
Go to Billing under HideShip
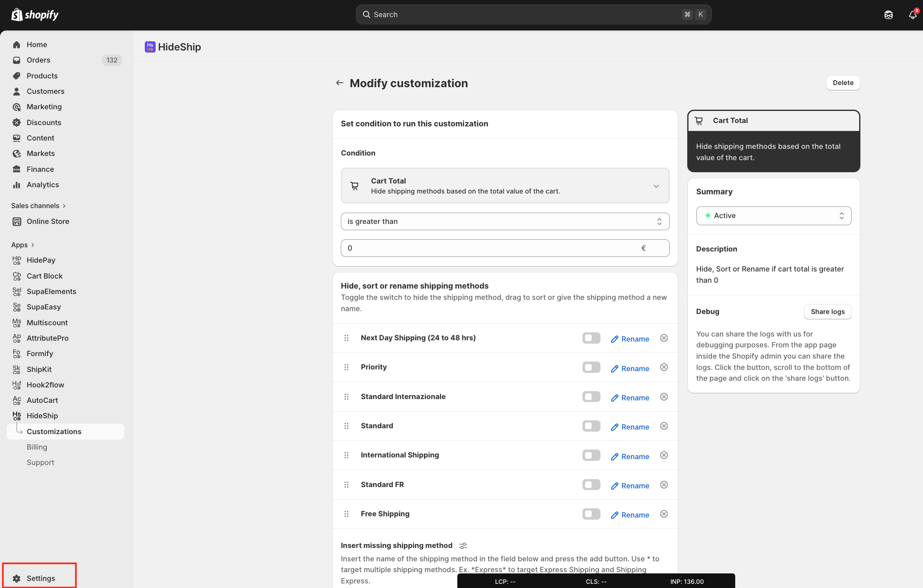click(37, 447)
